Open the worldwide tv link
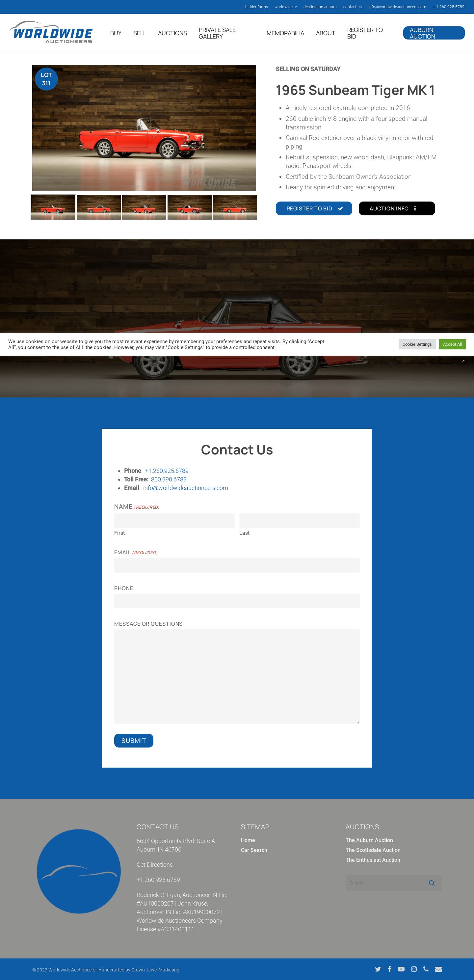This screenshot has width=474, height=980. tap(285, 7)
